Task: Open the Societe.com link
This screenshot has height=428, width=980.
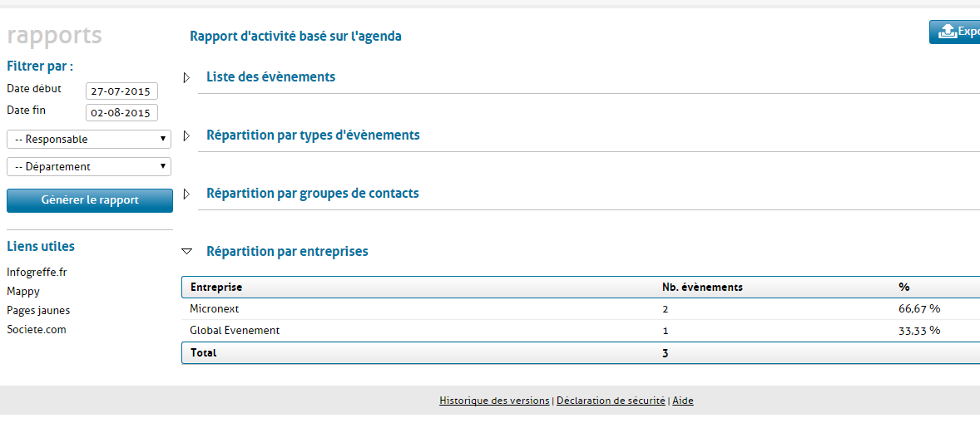Action: [37, 329]
